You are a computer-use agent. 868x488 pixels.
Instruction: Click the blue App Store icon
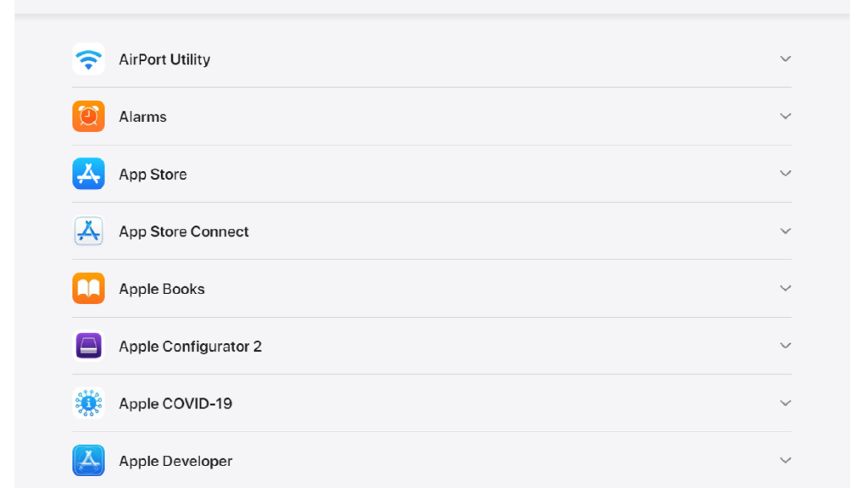(88, 174)
